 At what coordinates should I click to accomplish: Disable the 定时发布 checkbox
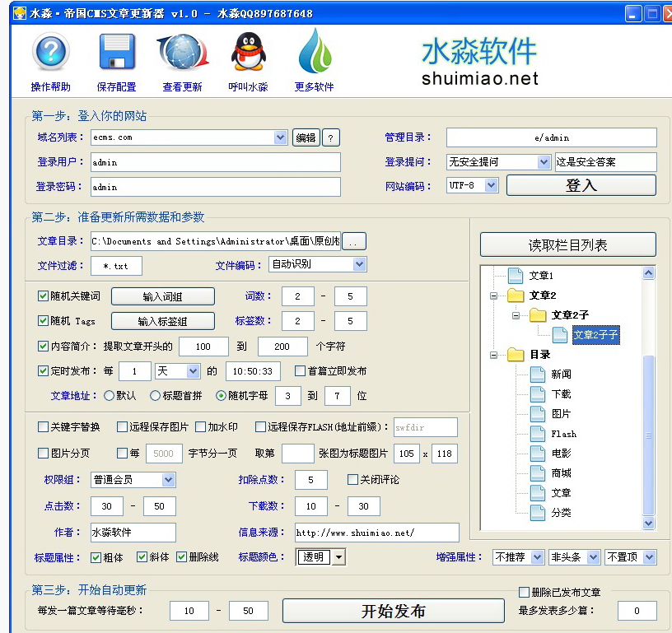click(43, 371)
